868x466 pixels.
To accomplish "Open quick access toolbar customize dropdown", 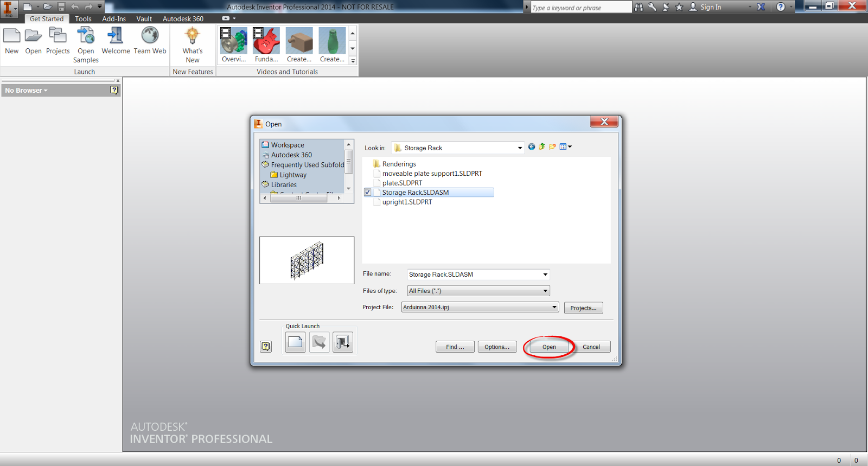I will coord(100,7).
